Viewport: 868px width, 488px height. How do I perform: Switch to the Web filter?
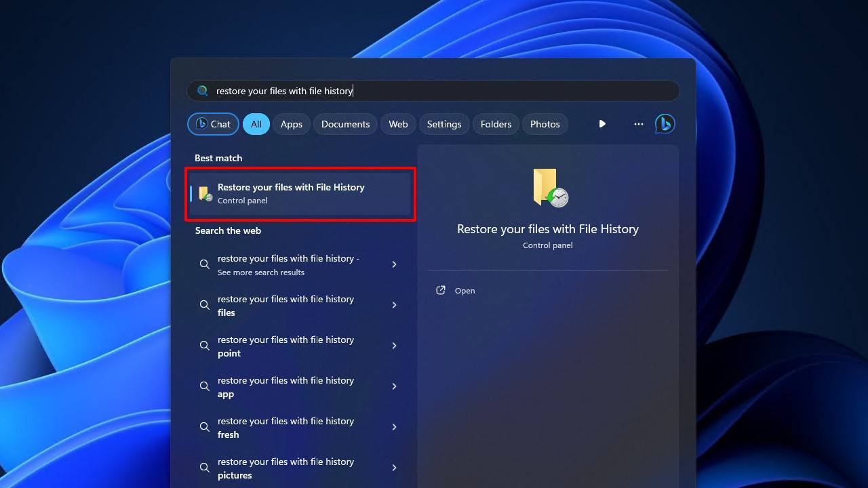(x=398, y=124)
